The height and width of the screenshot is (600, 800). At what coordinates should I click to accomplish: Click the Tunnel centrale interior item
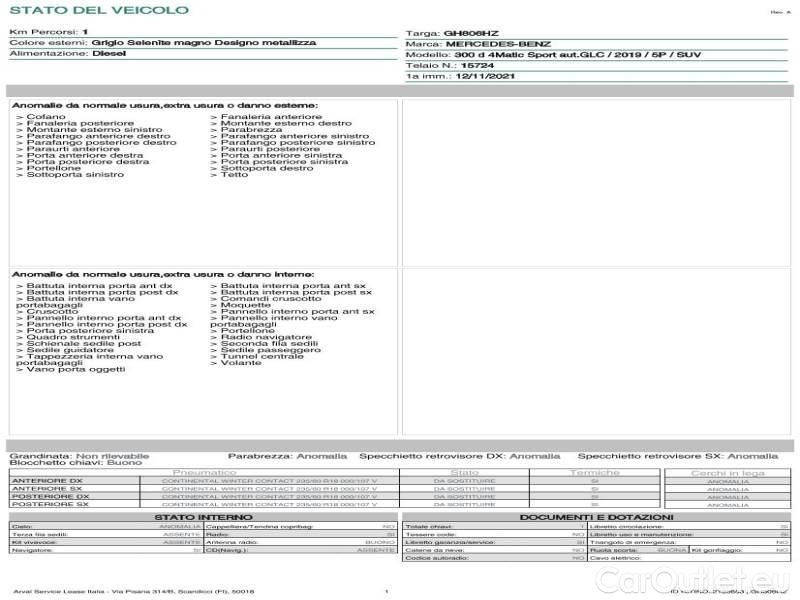pos(262,357)
